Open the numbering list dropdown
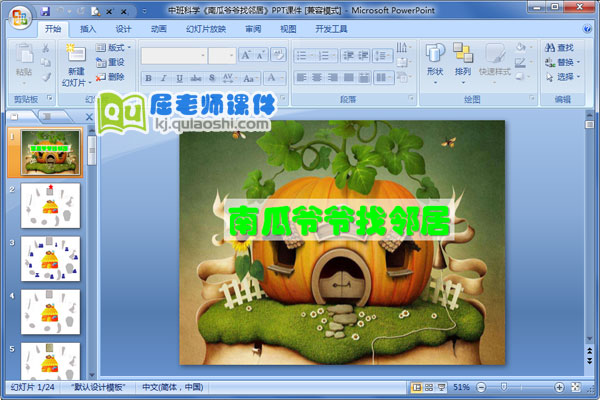600x400 pixels. tap(327, 56)
